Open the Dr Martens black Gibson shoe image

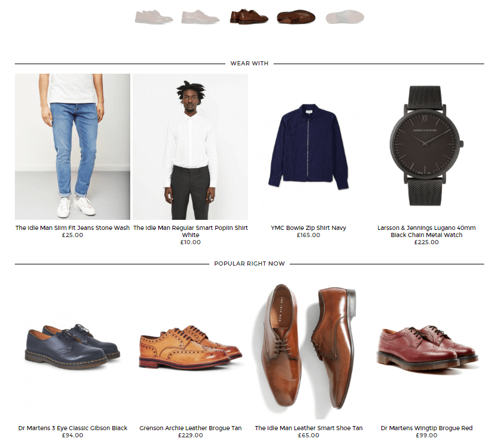(x=73, y=346)
